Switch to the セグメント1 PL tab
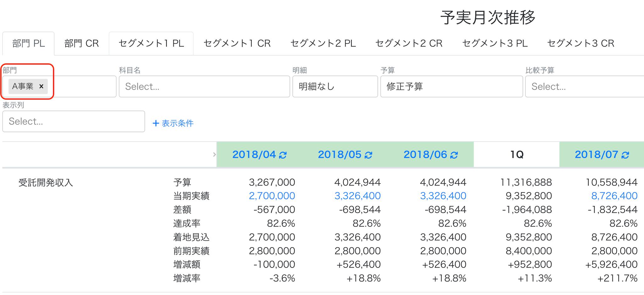 (x=151, y=43)
